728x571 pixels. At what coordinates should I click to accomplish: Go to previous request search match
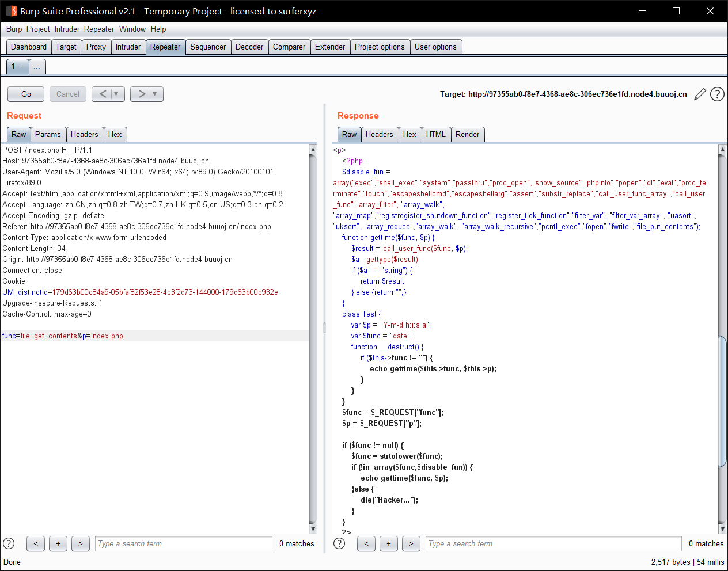tap(36, 543)
